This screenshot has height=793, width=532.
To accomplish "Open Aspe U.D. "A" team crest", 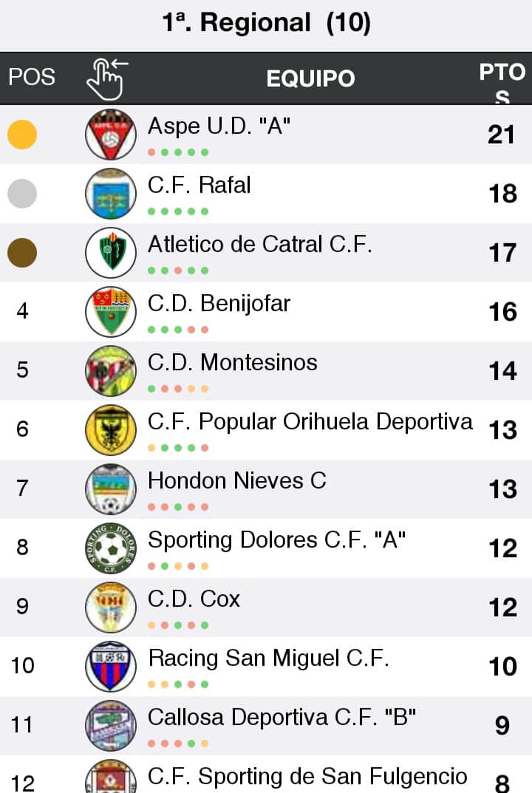I will pos(110,134).
